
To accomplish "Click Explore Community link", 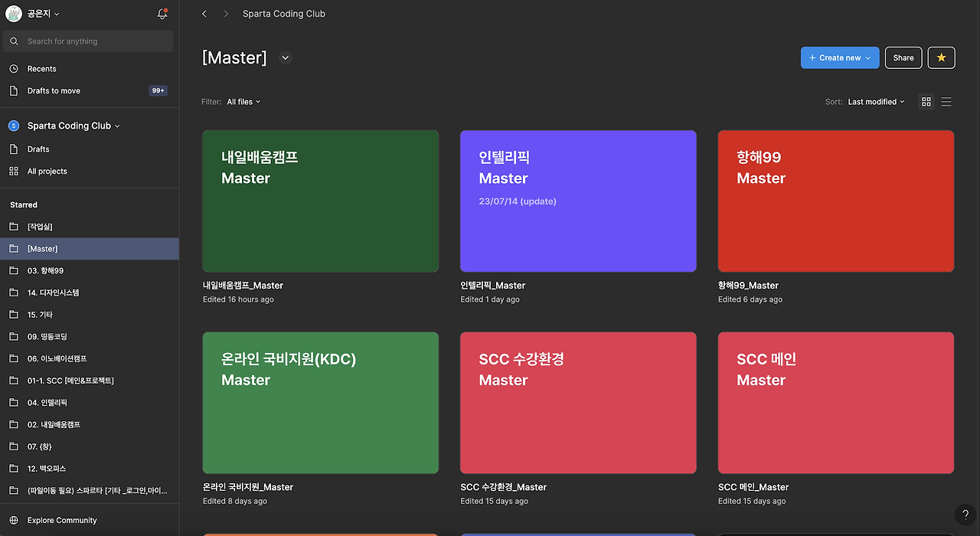I will [x=62, y=521].
